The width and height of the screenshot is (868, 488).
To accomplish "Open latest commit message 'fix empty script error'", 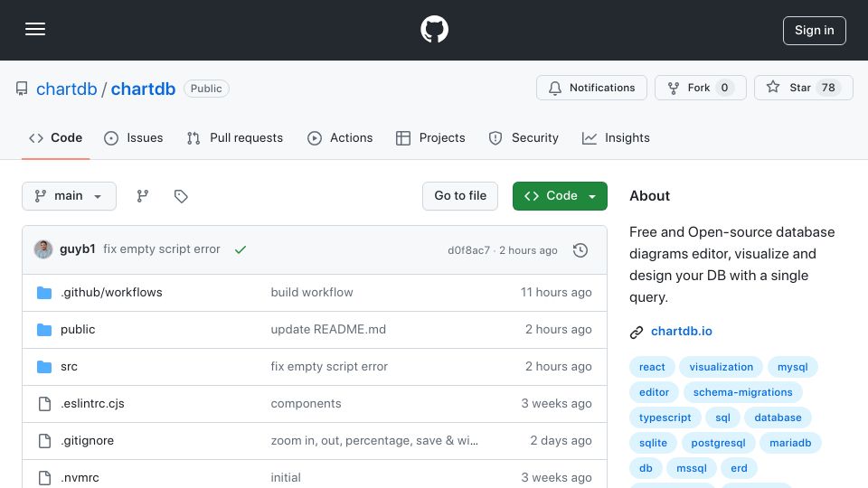I will coord(162,249).
